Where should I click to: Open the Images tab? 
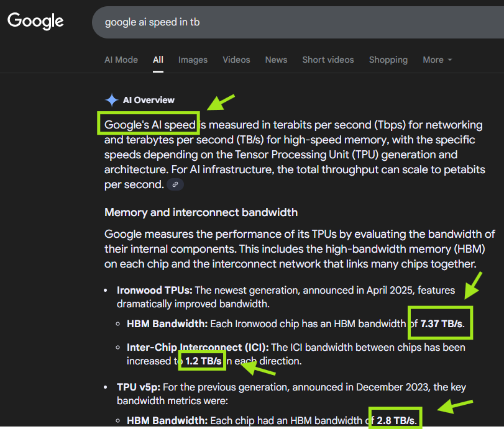[x=193, y=60]
